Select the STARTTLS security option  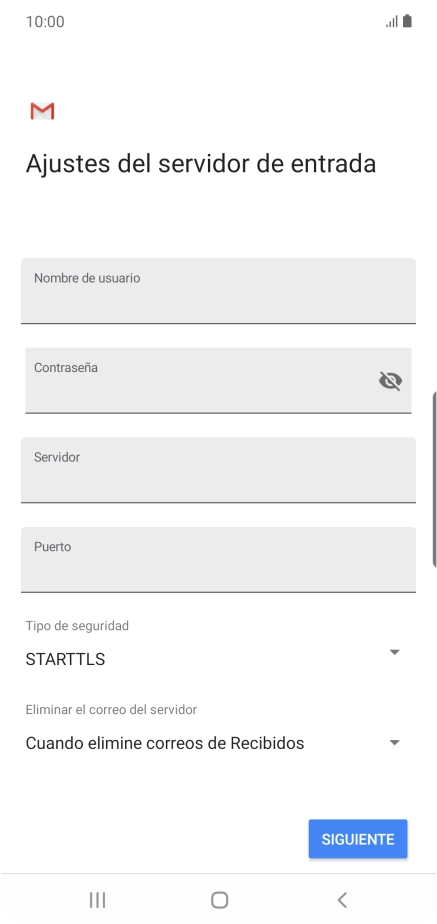coord(65,659)
